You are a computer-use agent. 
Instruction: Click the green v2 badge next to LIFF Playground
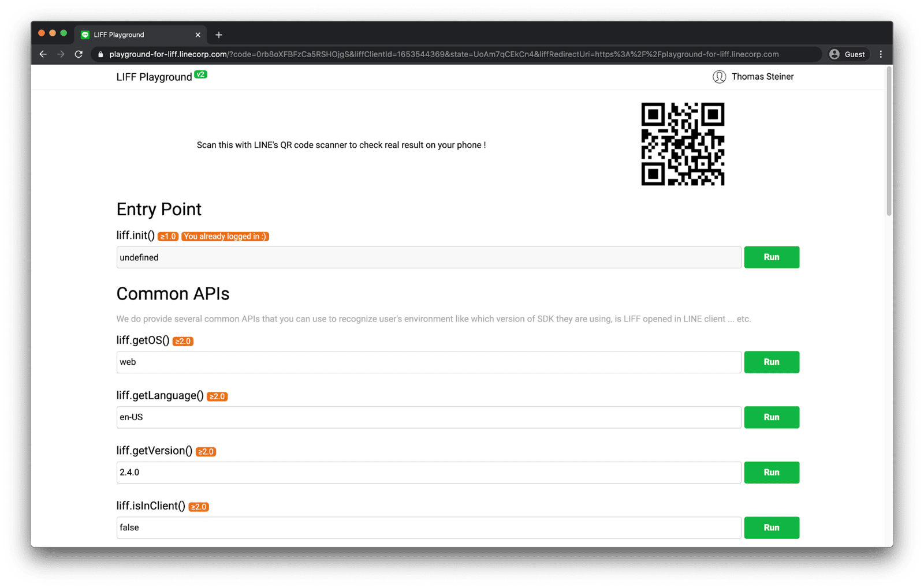click(x=200, y=74)
